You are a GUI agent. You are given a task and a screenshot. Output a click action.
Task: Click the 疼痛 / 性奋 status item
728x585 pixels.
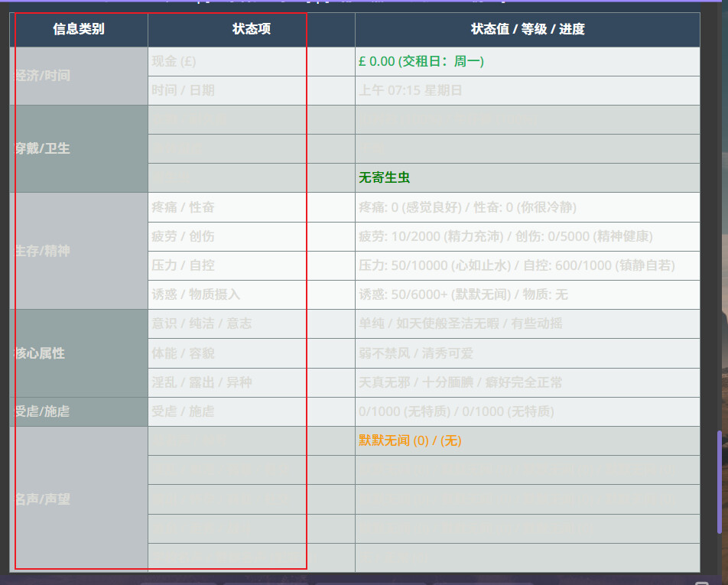251,207
